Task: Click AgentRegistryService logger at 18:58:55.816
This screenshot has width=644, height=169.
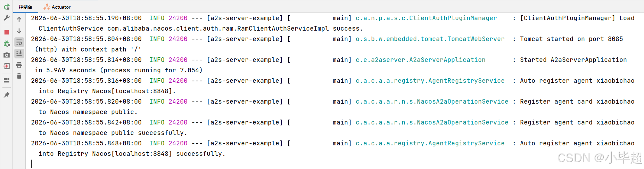Action: click(x=430, y=81)
